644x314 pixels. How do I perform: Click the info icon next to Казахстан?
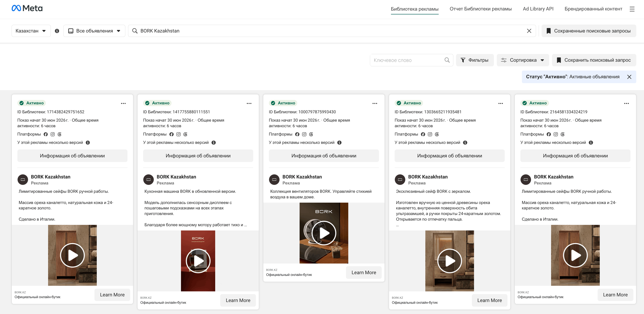tap(57, 31)
